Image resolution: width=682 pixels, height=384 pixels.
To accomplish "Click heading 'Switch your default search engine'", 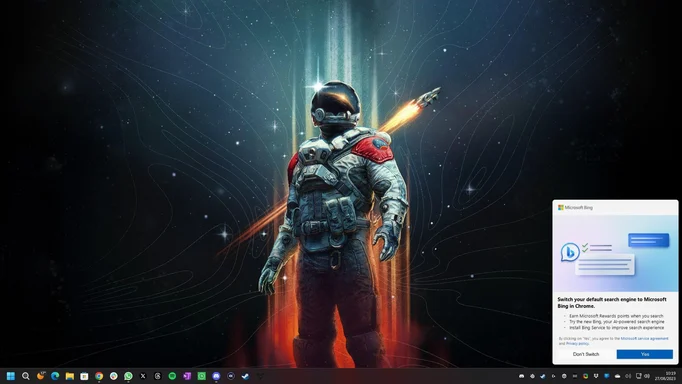I will click(612, 303).
